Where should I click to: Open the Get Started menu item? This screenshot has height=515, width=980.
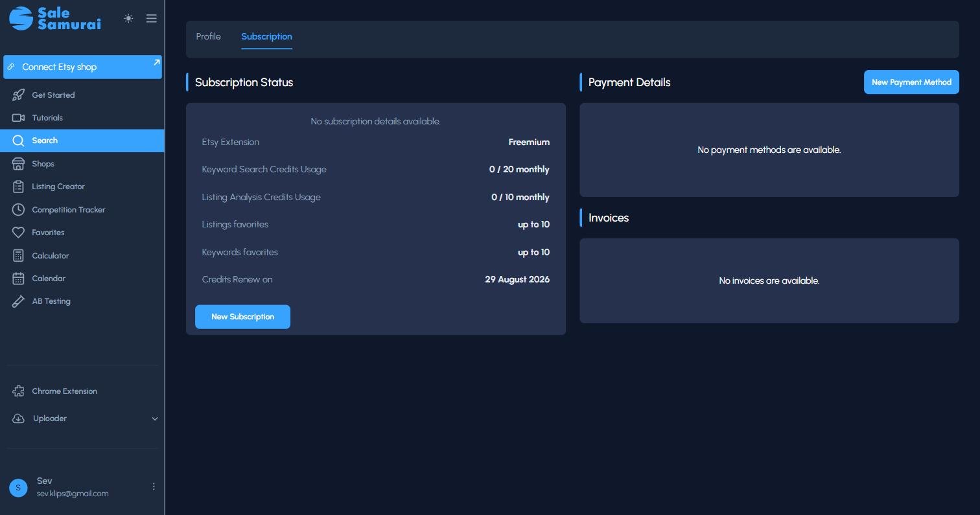pyautogui.click(x=82, y=95)
